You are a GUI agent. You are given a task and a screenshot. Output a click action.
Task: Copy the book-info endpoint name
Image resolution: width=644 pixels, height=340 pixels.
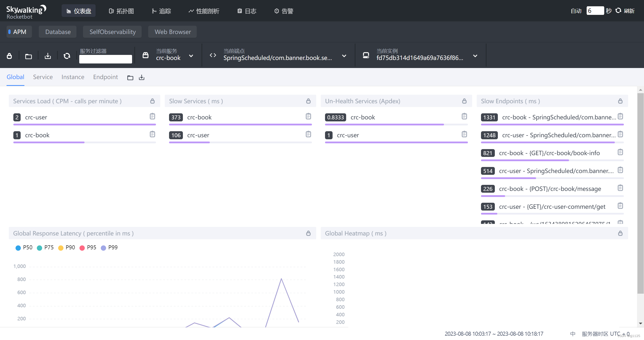click(620, 152)
